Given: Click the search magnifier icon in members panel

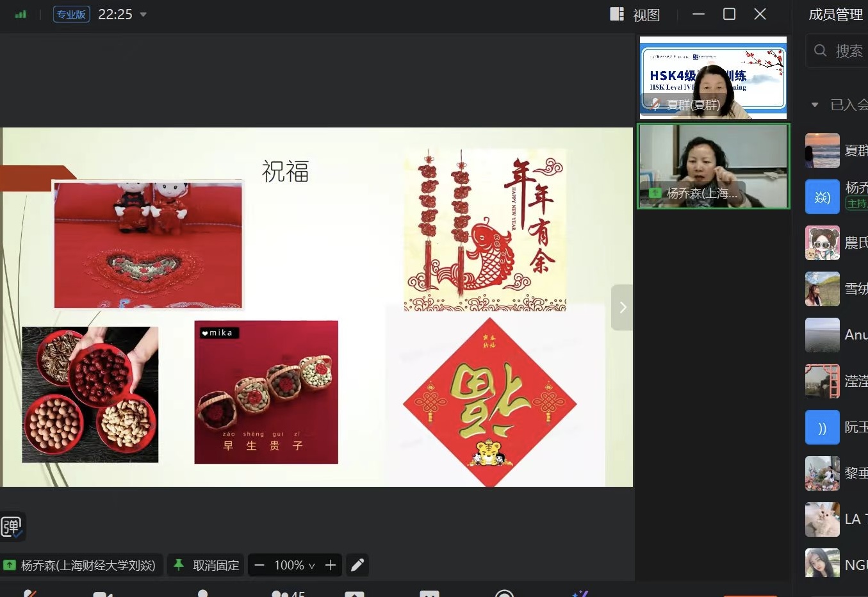Looking at the screenshot, I should 820,51.
